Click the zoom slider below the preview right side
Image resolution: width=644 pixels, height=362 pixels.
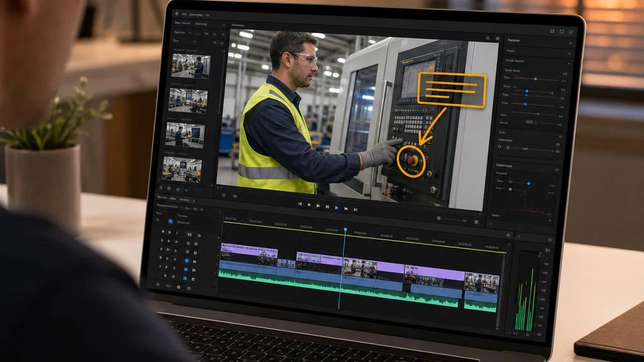(456, 220)
